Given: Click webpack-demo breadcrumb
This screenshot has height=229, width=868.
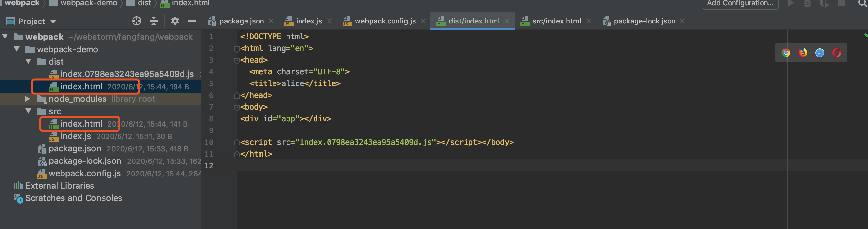Looking at the screenshot, I should tap(83, 3).
